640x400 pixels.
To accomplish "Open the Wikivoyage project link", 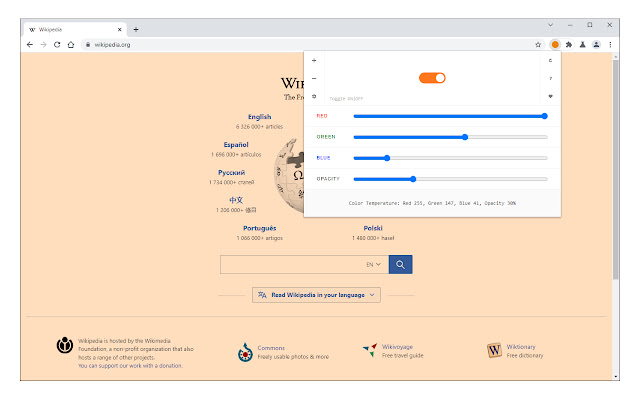I will pos(397,347).
